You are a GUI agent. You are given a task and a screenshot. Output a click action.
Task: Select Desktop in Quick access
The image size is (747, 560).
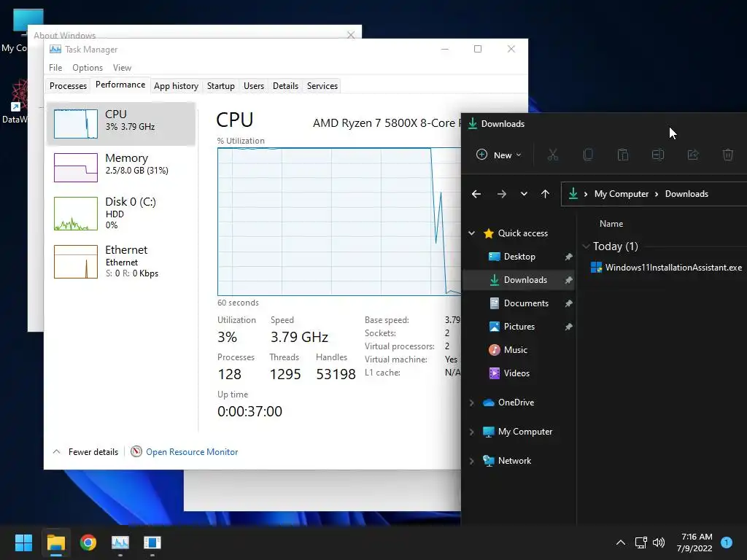pyautogui.click(x=518, y=257)
